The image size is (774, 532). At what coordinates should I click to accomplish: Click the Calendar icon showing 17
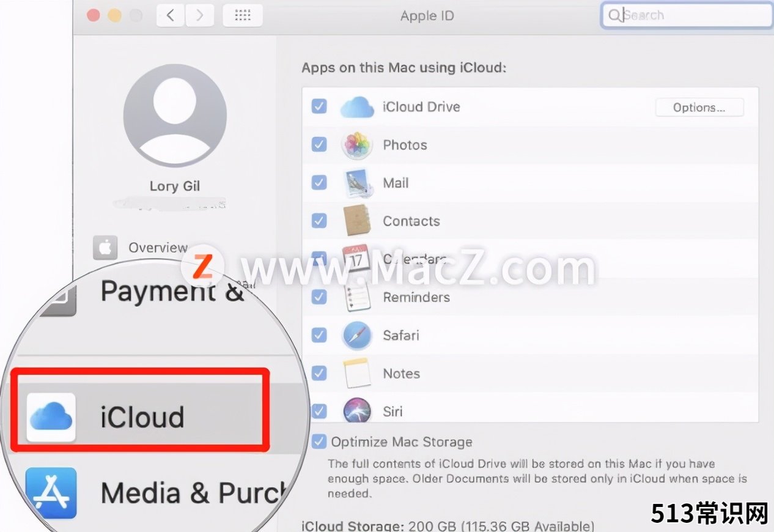(356, 259)
